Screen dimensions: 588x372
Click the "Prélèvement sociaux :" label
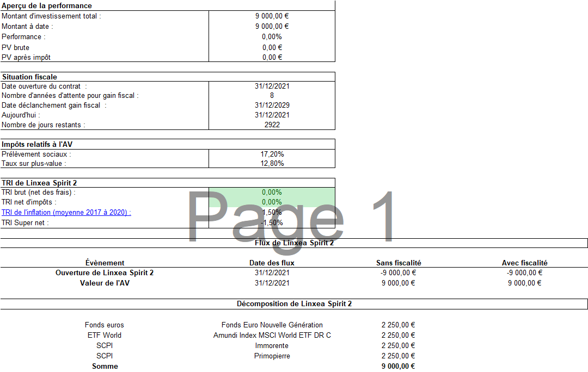36,154
